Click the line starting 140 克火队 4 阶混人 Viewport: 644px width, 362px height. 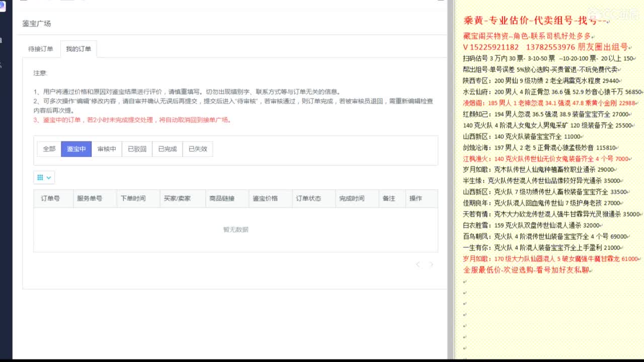pos(548,125)
